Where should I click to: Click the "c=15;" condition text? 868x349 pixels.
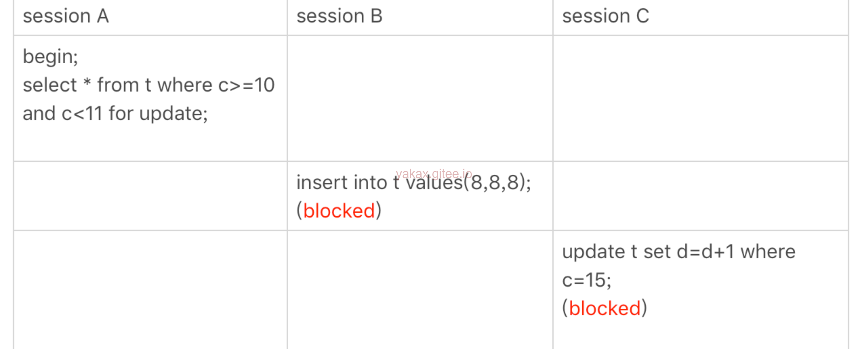[586, 280]
